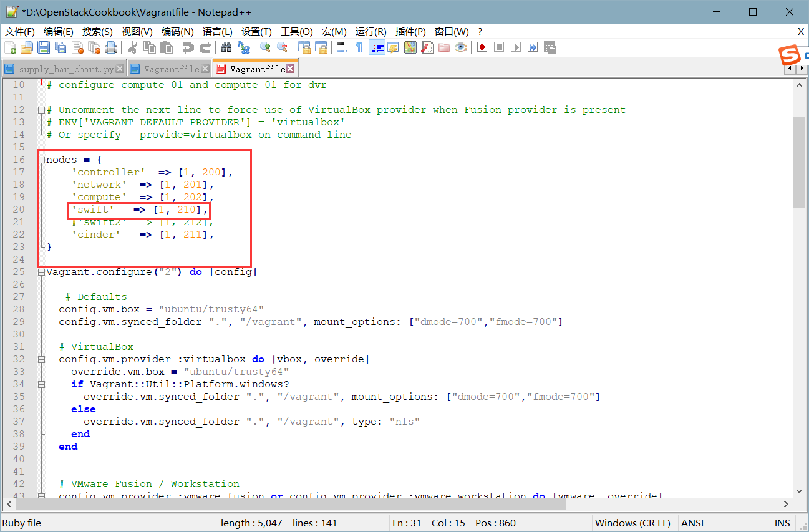Open the 宏(M) menu
Viewport: 809px width, 532px height.
point(334,31)
